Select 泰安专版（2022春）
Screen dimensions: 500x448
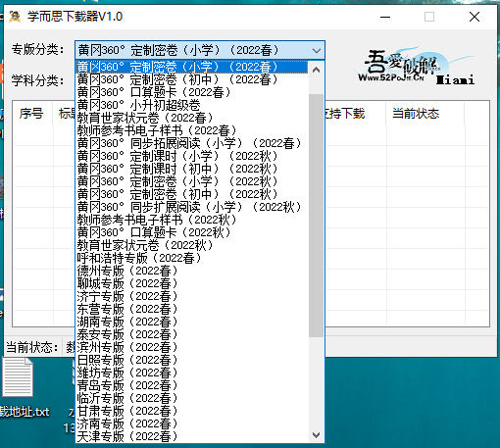click(192, 334)
